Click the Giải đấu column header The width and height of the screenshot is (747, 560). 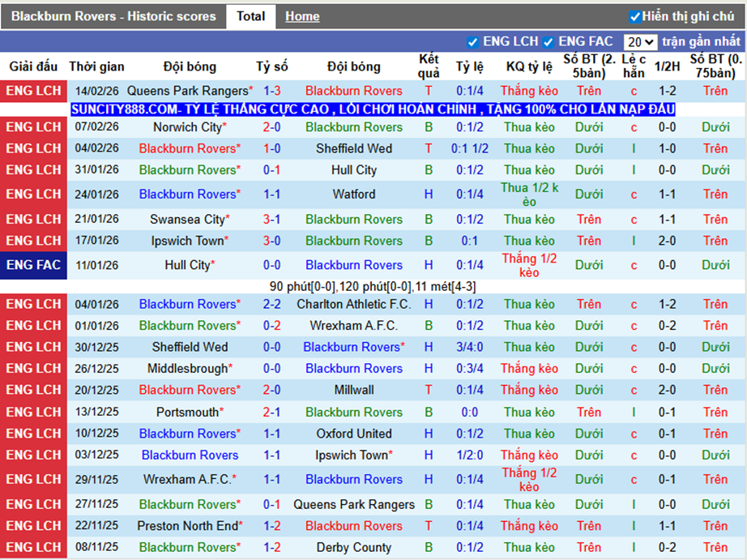coord(33,66)
